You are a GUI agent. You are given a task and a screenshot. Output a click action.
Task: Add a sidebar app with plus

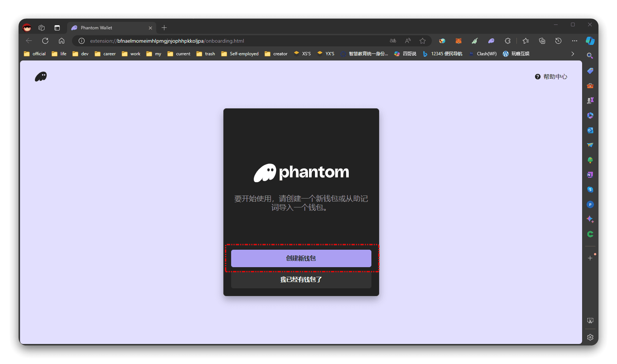[590, 258]
